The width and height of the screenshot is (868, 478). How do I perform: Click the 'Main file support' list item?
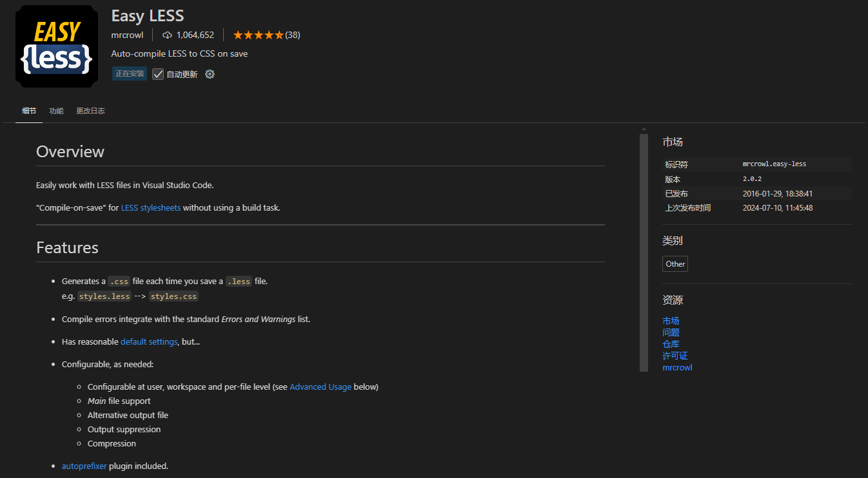click(119, 401)
